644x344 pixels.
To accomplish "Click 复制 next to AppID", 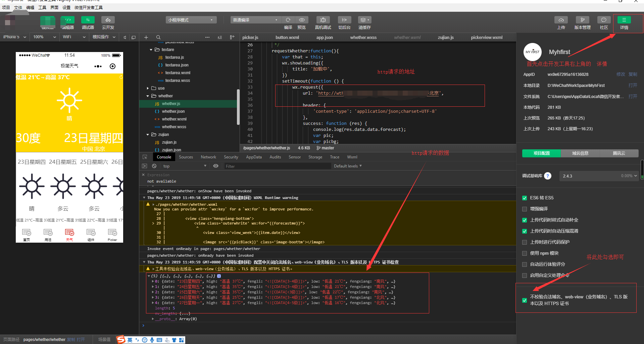I will click(633, 75).
